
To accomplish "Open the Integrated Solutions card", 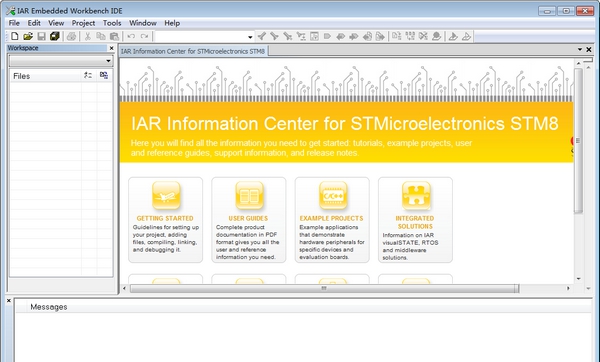I will point(415,220).
